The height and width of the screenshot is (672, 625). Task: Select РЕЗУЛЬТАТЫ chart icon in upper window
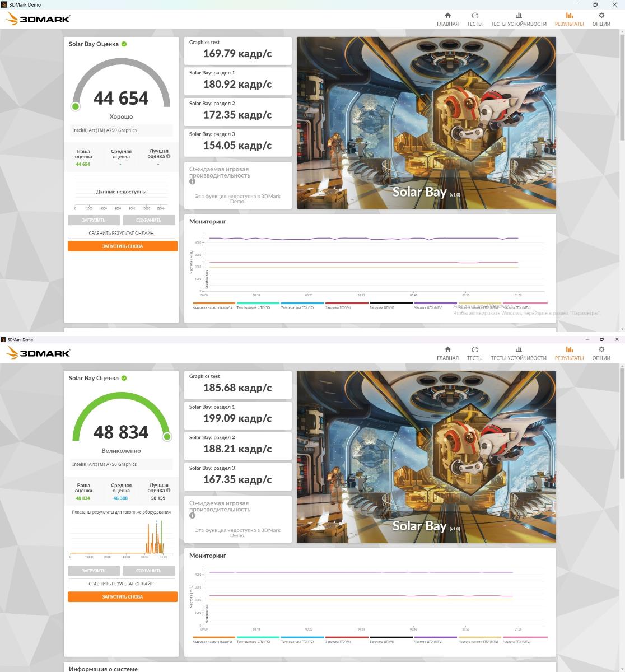570,16
